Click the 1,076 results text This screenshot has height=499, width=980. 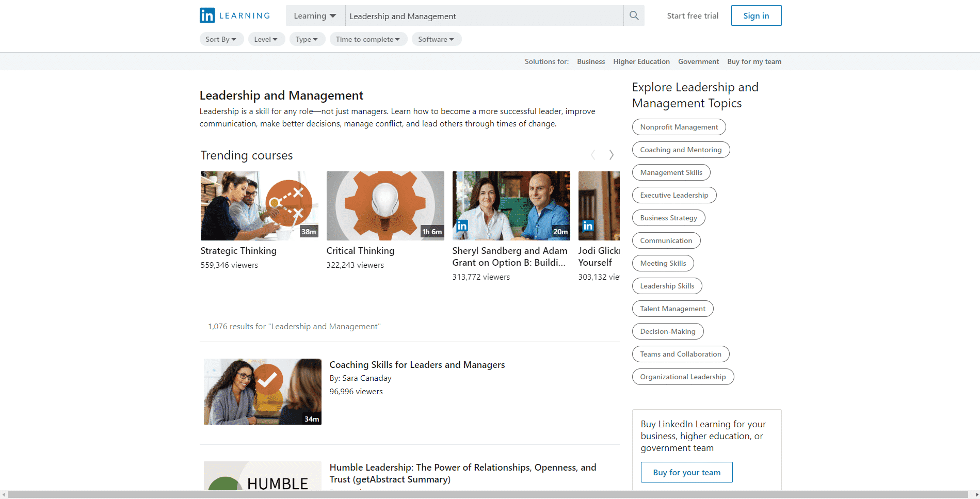294,327
